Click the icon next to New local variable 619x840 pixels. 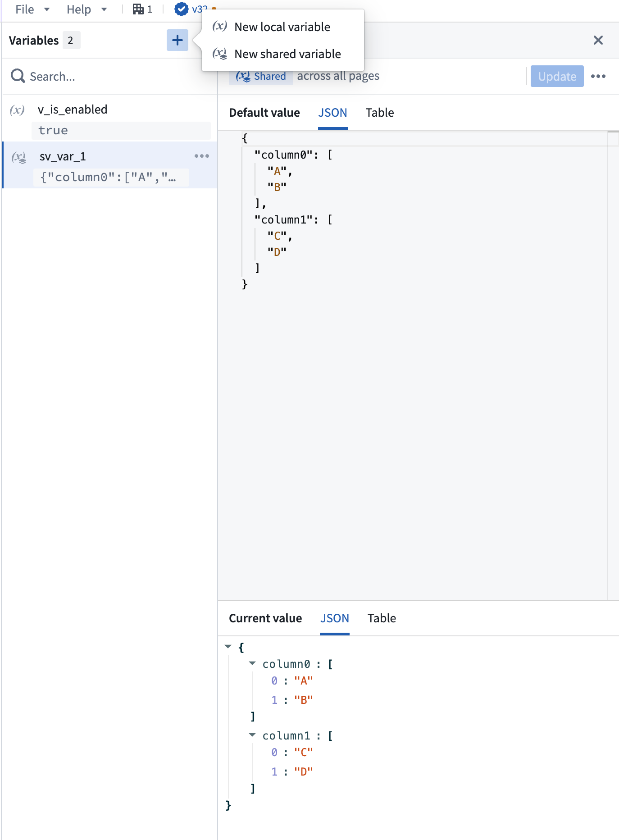(220, 27)
